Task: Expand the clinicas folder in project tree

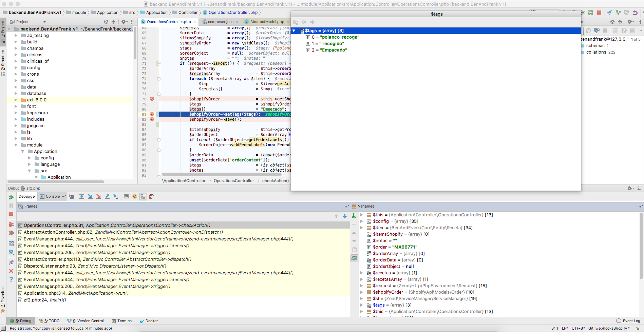Action: click(x=16, y=55)
